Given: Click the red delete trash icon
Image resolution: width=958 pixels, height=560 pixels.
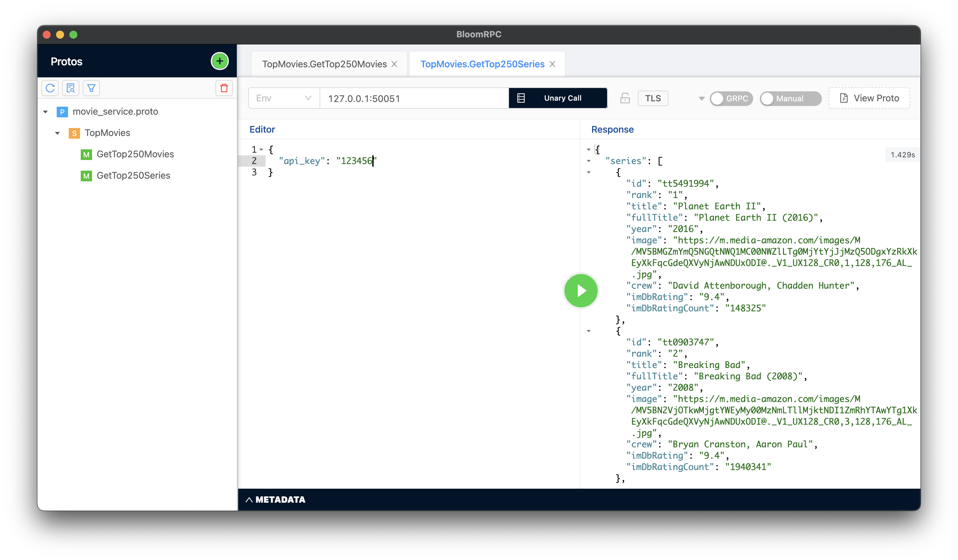Looking at the screenshot, I should point(224,88).
